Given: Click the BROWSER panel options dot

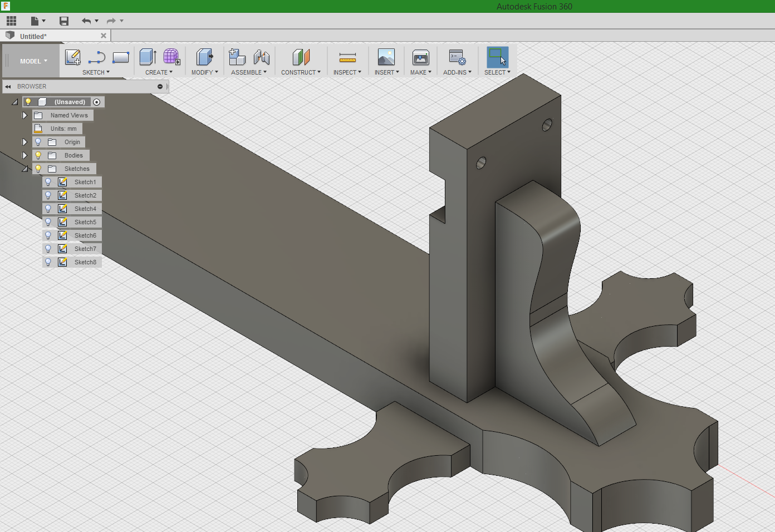Looking at the screenshot, I should [x=160, y=87].
